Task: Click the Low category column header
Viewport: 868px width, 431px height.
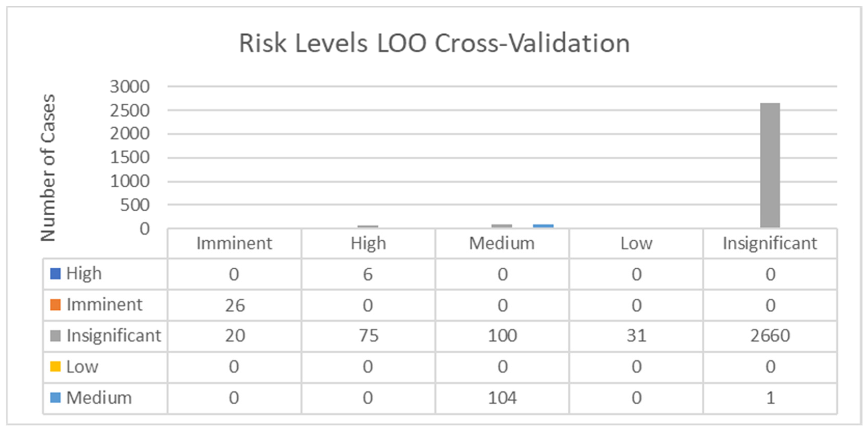Action: tap(636, 244)
